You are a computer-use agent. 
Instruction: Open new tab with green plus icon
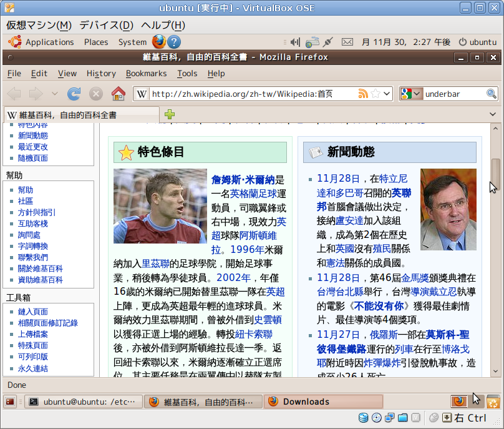click(x=169, y=115)
